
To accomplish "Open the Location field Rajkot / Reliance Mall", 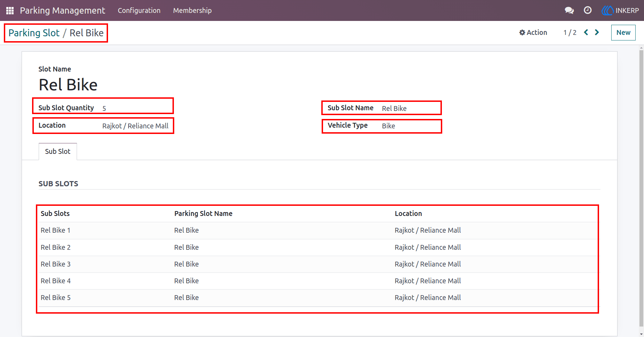I will (135, 126).
